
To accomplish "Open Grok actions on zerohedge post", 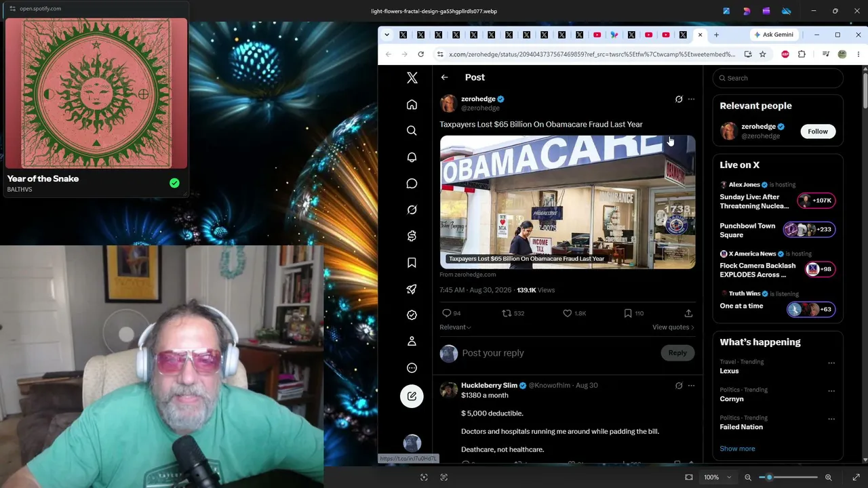I will pos(679,99).
